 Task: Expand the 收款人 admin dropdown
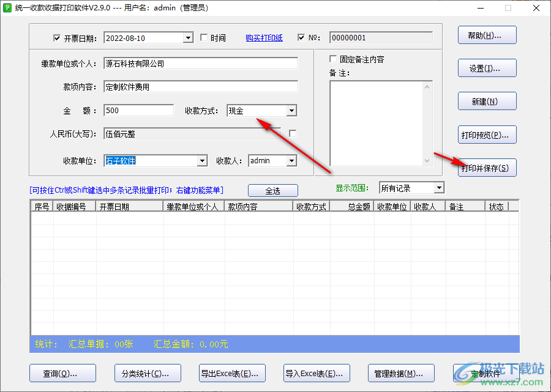tap(290, 160)
